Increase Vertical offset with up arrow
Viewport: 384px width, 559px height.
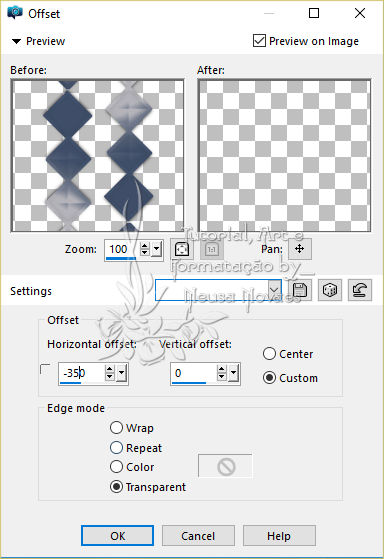(x=222, y=370)
